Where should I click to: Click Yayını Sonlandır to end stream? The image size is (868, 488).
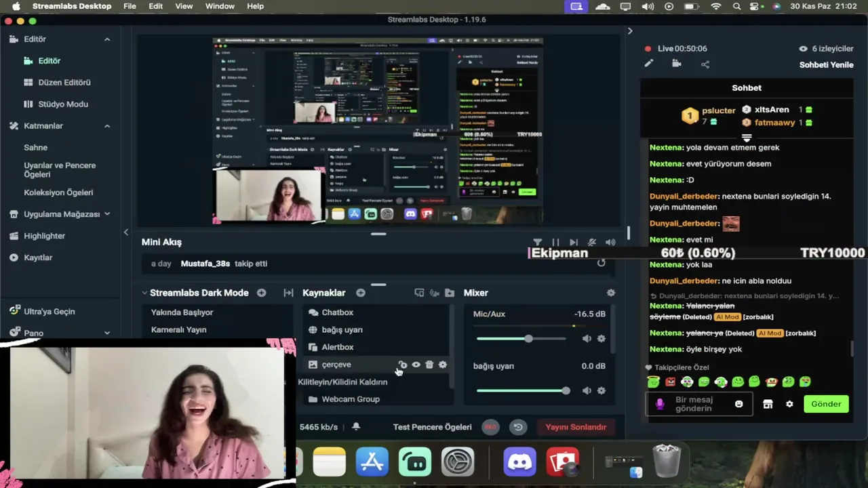point(576,427)
